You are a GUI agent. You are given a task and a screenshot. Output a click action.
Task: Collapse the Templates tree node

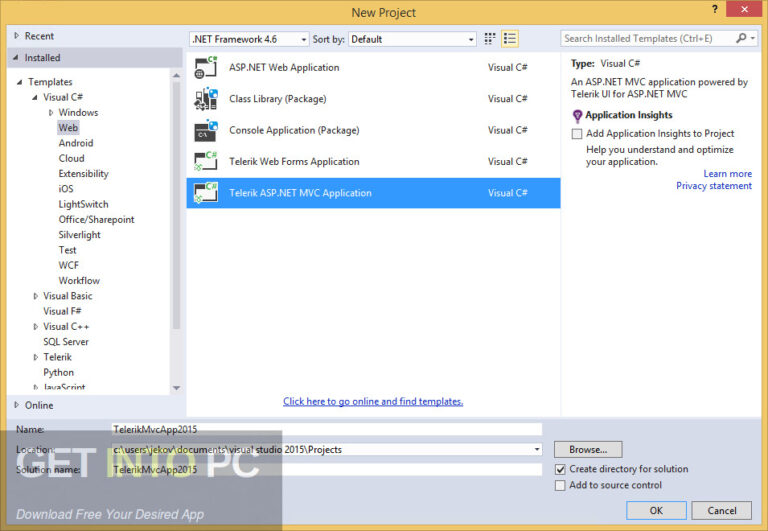[x=19, y=82]
